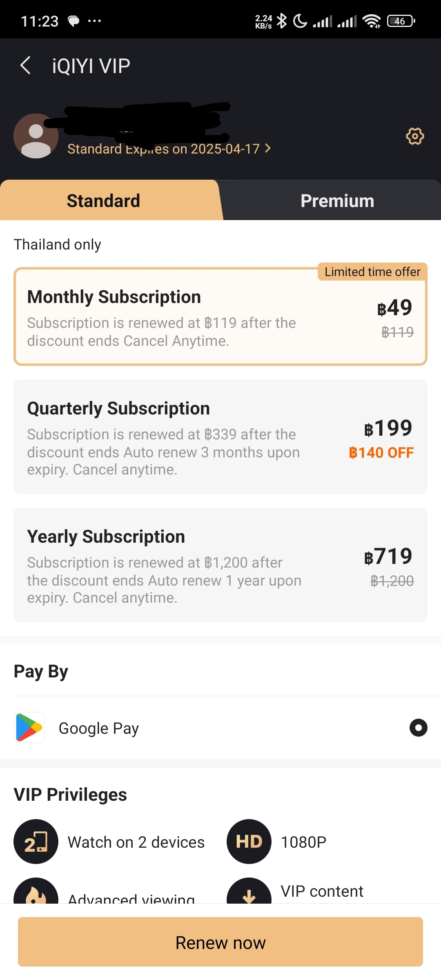
Task: Choose the Monthly Subscription plan
Action: pyautogui.click(x=220, y=316)
